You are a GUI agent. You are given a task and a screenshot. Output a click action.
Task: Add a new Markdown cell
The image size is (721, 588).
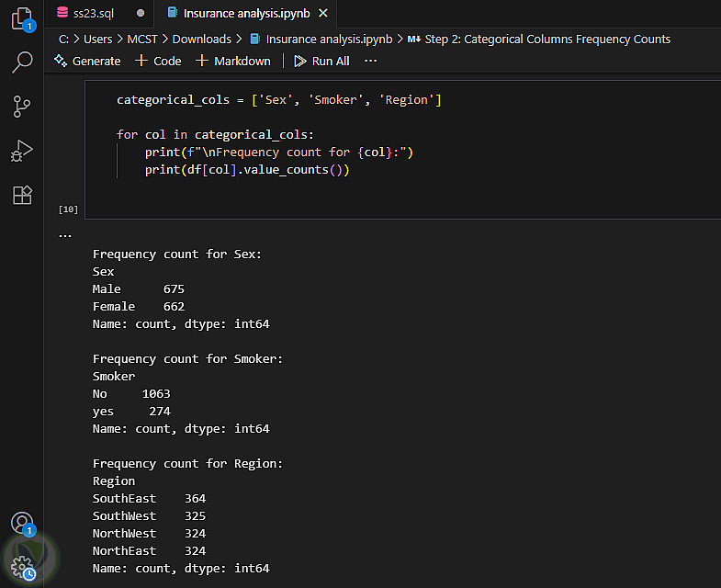(x=233, y=61)
